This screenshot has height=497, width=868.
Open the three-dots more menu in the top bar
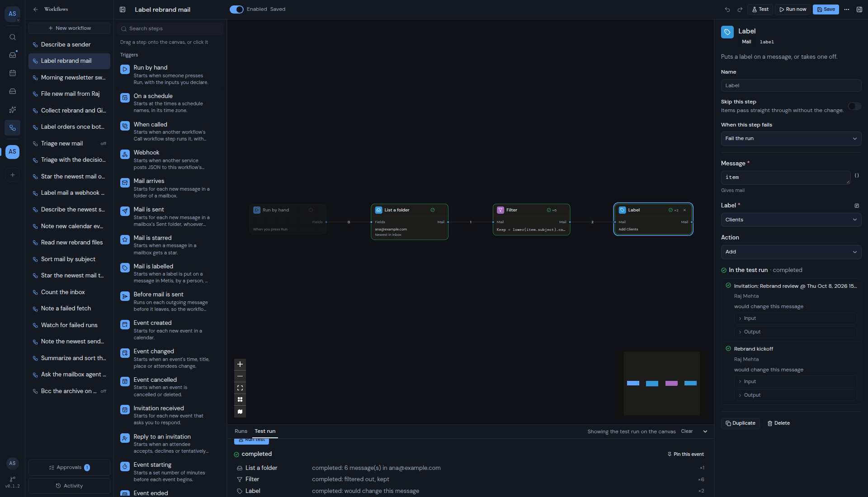(847, 9)
